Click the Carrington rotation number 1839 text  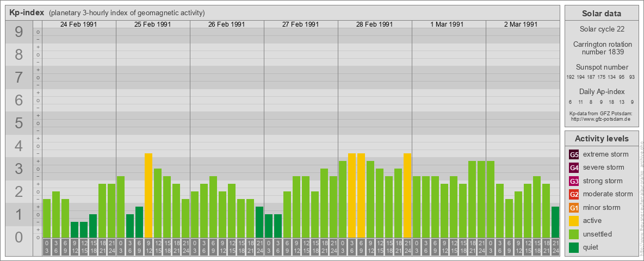(602, 48)
